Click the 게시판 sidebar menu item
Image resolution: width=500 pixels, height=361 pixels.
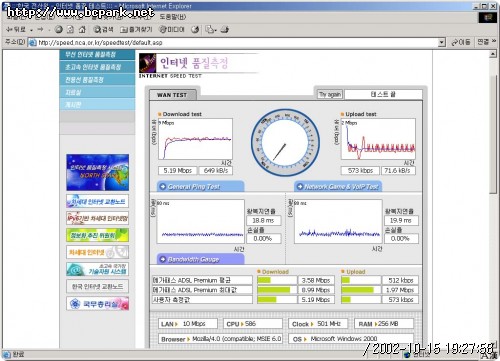click(x=97, y=105)
